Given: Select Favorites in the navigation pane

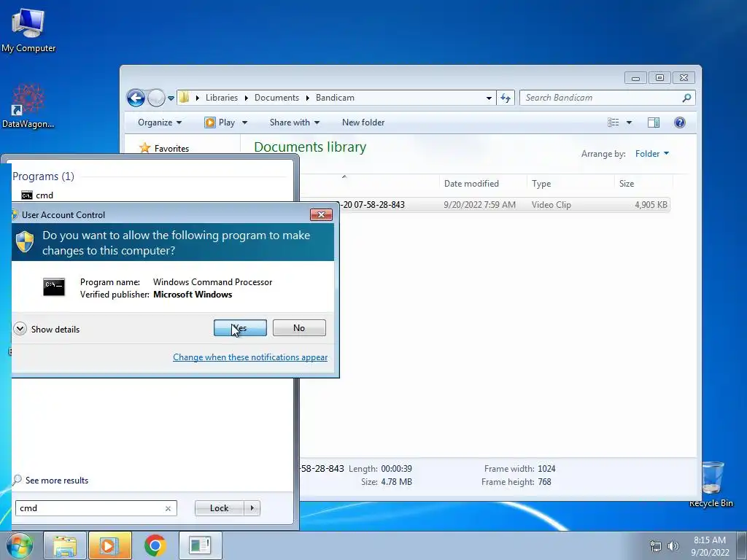Looking at the screenshot, I should [165, 148].
